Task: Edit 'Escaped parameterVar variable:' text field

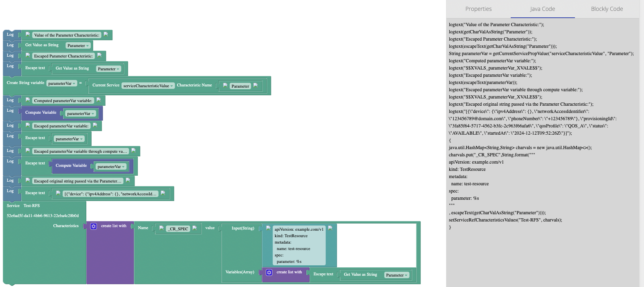Action: [x=61, y=126]
